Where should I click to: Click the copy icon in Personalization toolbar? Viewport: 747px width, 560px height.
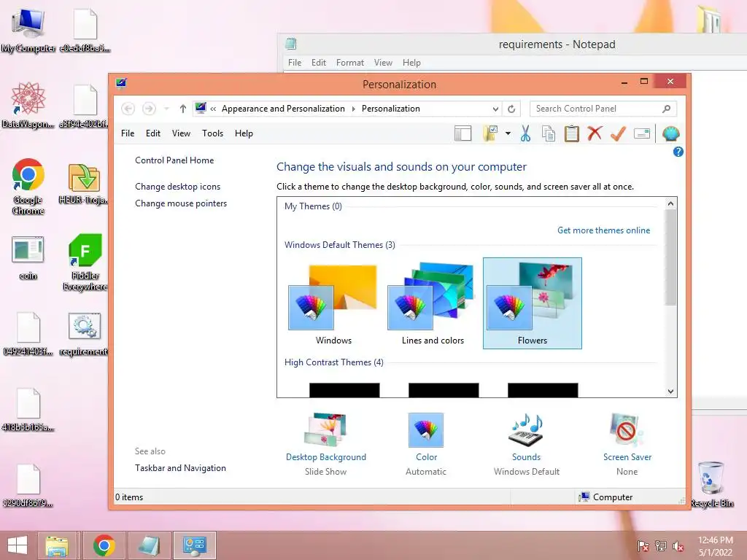click(x=549, y=134)
